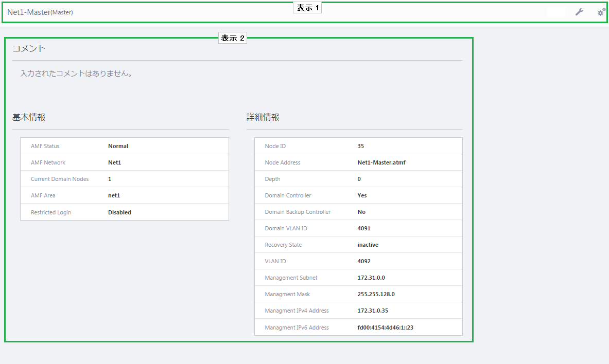Select the AMF Area value net1
This screenshot has height=364, width=609.
(x=114, y=195)
